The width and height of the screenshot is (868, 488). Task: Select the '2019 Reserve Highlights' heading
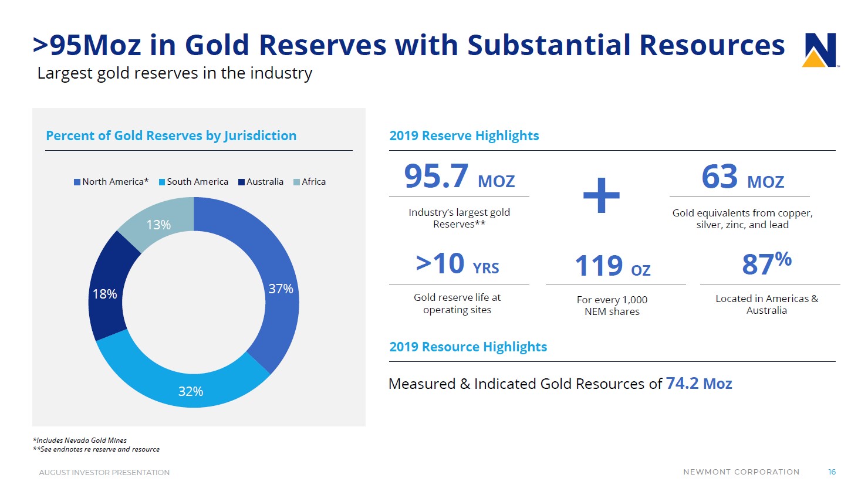click(x=464, y=135)
